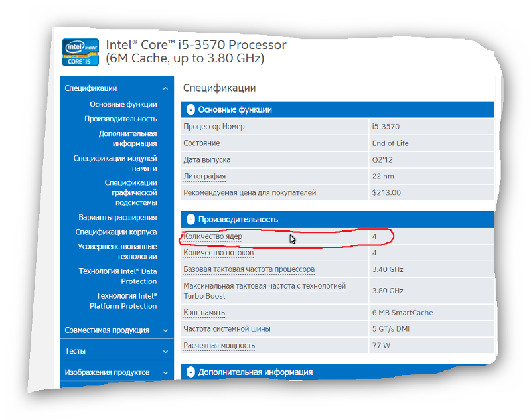Expand the Тесты sidebar chevron
The width and height of the screenshot is (531, 420).
click(165, 351)
